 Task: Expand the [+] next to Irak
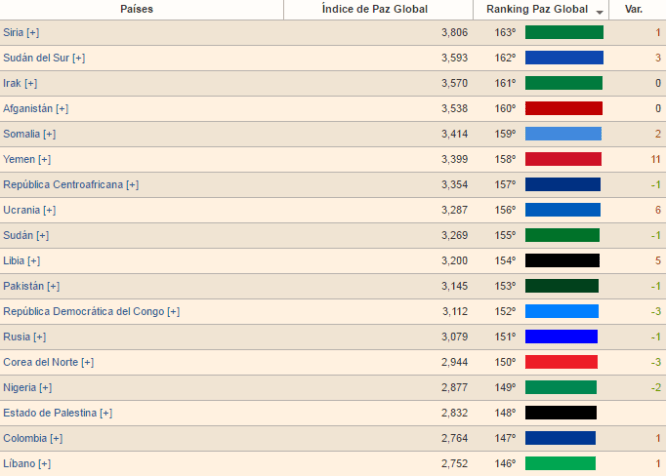point(31,84)
